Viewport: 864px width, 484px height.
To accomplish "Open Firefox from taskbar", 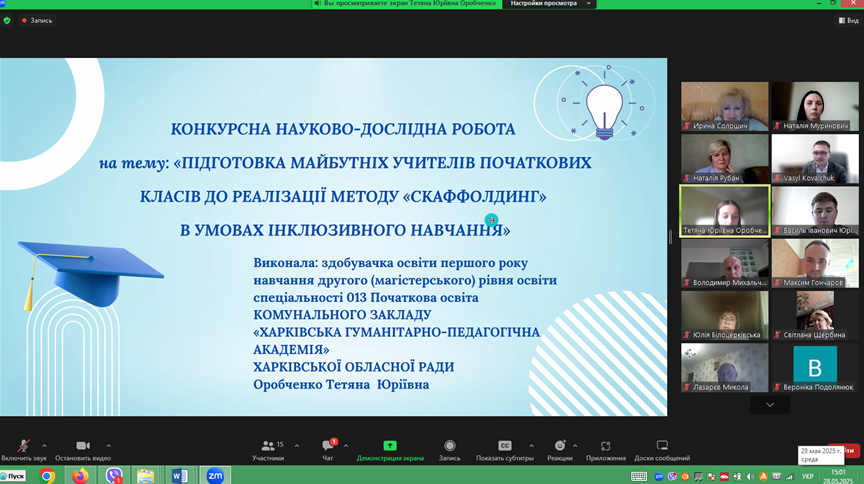I will 80,475.
